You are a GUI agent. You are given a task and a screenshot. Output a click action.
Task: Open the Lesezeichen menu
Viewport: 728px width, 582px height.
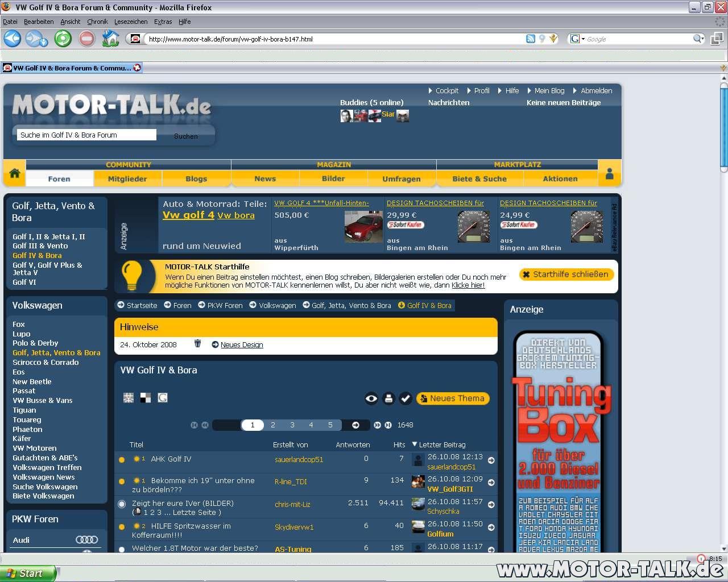(131, 22)
